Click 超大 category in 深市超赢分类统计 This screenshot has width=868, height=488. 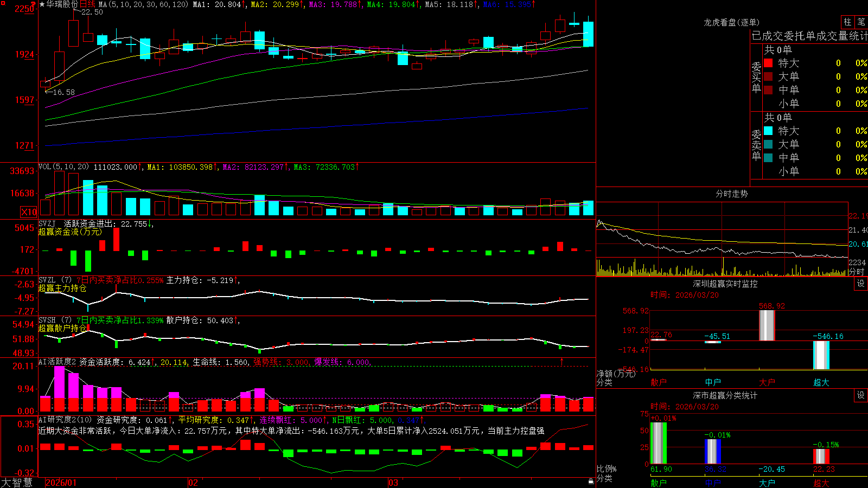(821, 483)
